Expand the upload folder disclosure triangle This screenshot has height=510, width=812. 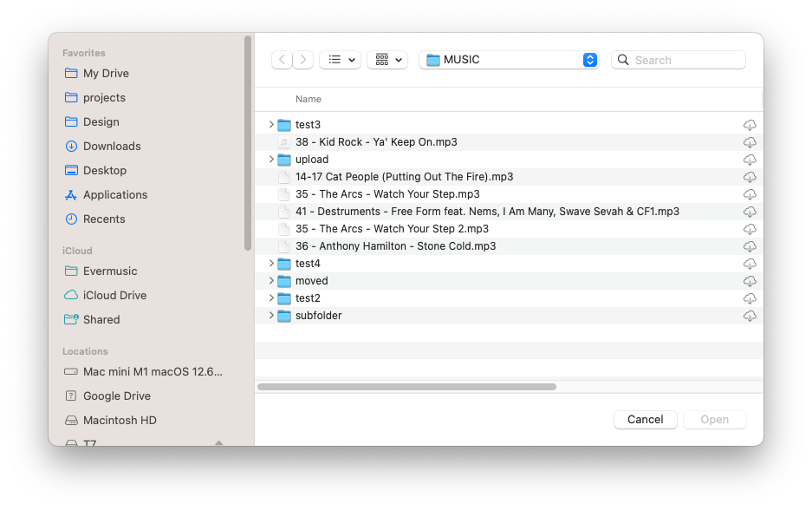[271, 160]
